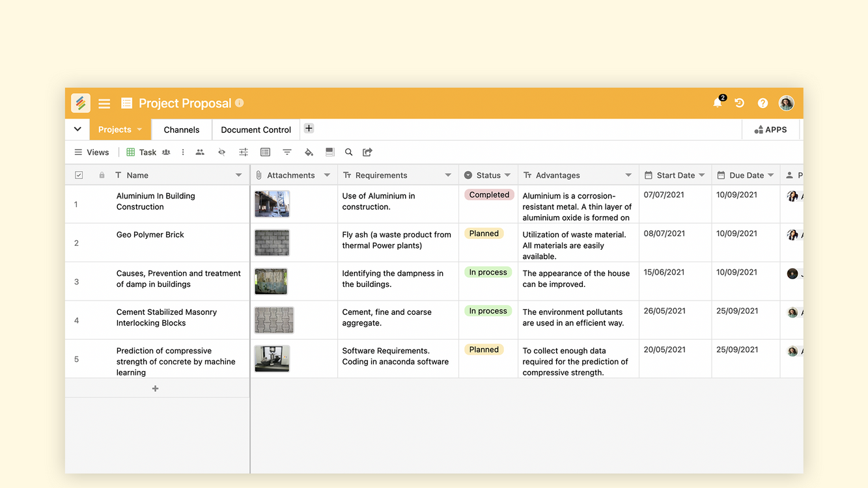This screenshot has height=488, width=868.
Task: Click the search magnifier icon
Action: pos(348,152)
